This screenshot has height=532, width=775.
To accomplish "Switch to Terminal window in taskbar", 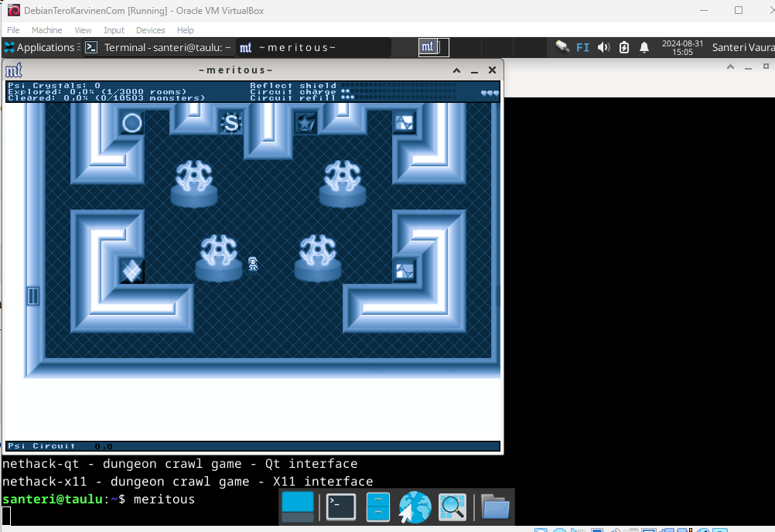I will point(159,48).
